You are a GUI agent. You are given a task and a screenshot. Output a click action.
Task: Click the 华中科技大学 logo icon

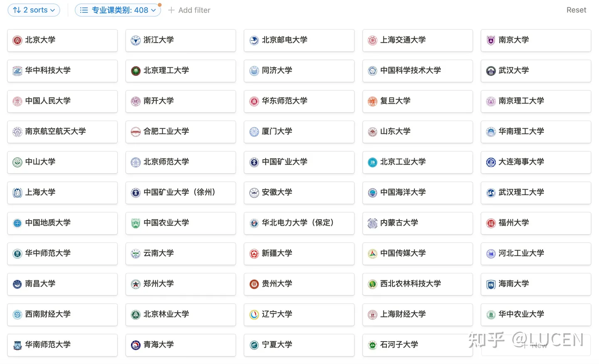tap(17, 71)
